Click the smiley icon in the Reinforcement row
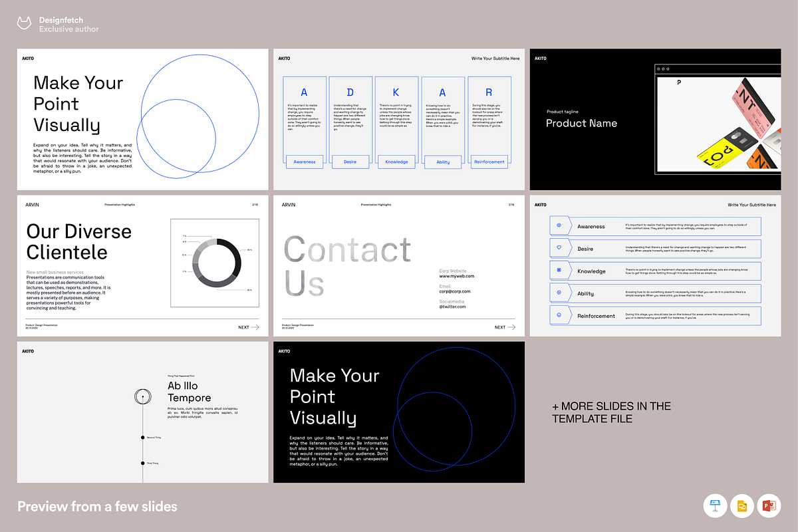798x532 pixels. click(559, 315)
